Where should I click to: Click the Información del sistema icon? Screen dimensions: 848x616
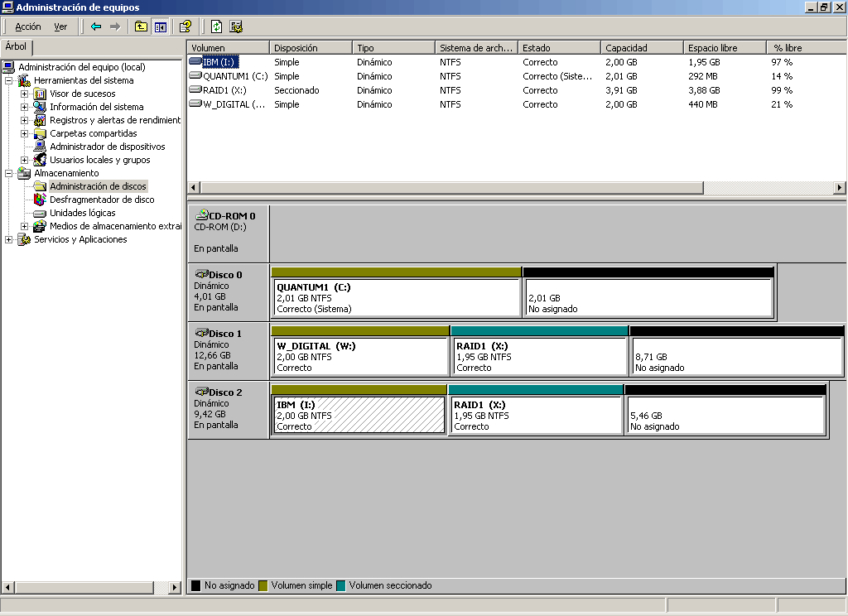[x=40, y=107]
